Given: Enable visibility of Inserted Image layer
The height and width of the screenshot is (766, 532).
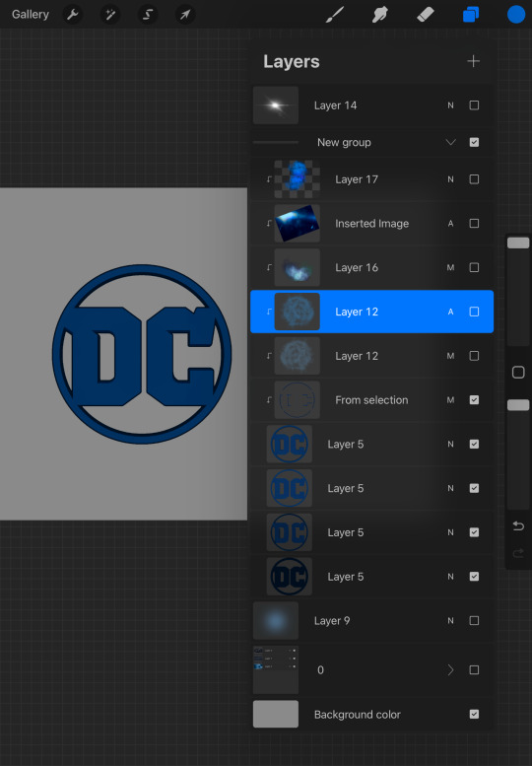Looking at the screenshot, I should tap(474, 223).
